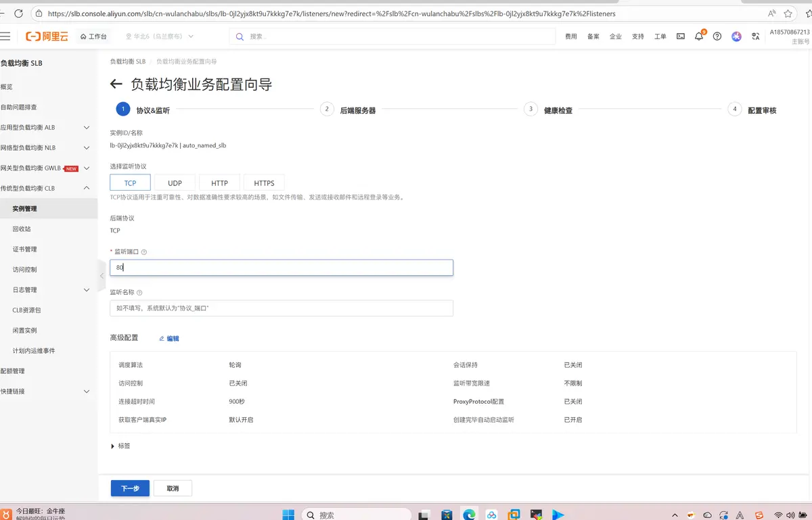Viewport: 812px width, 520px height.
Task: Open 闲置实例 in sidebar
Action: [x=24, y=330]
